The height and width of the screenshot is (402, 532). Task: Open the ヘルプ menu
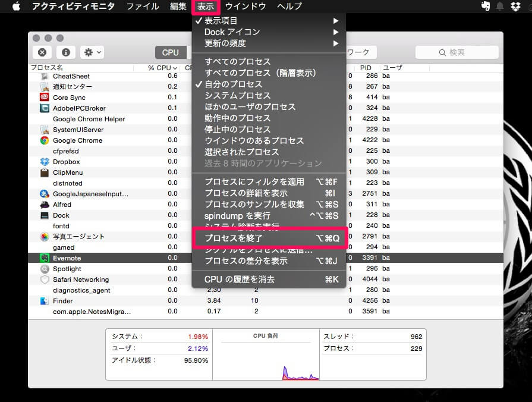pos(289,6)
